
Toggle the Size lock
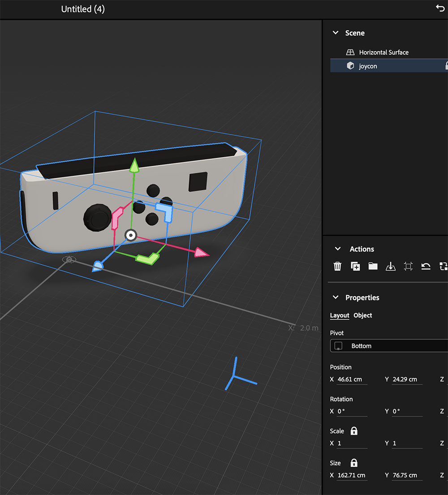click(353, 463)
